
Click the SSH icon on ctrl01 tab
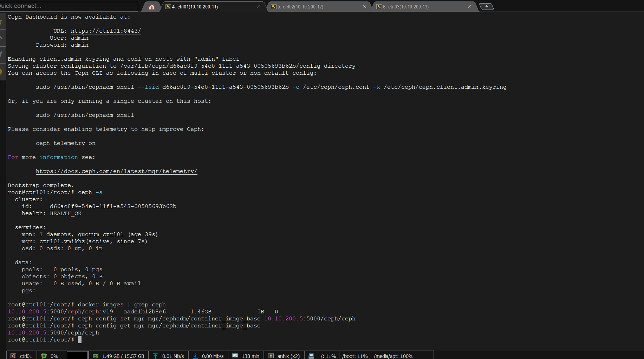[168, 7]
